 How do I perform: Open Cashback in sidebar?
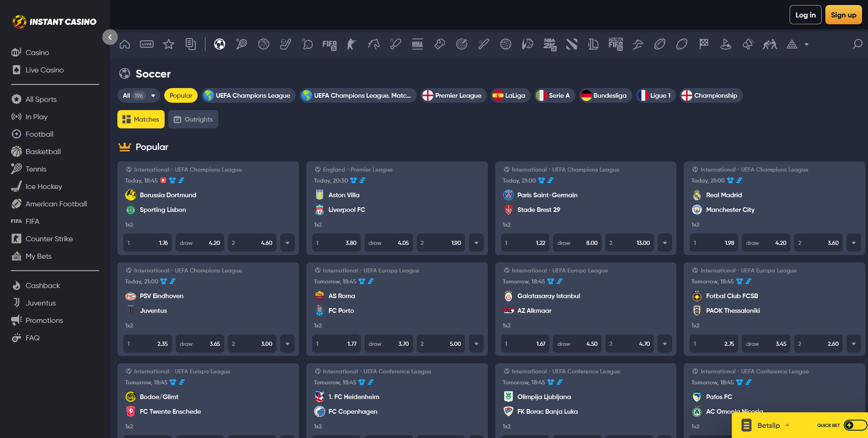coord(36,285)
